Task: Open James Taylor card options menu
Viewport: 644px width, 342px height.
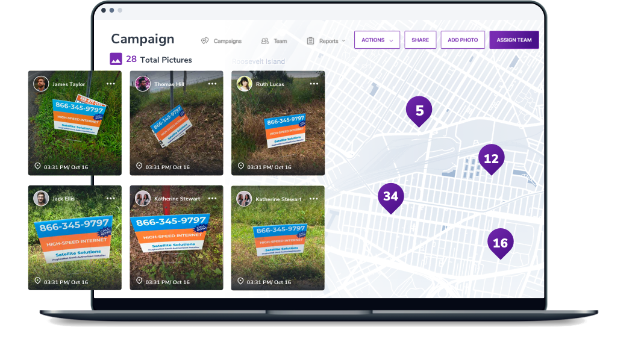Action: (x=110, y=84)
